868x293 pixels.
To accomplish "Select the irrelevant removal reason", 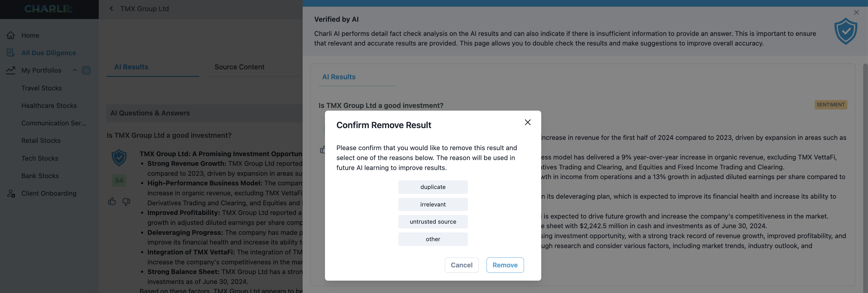I will point(433,205).
